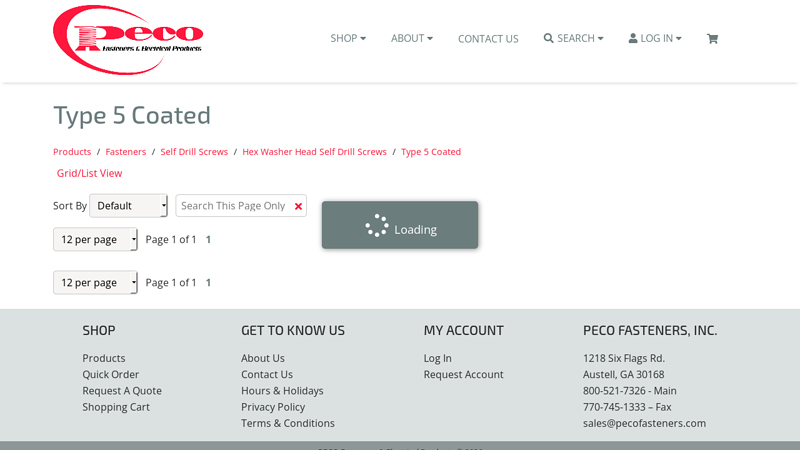The image size is (800, 450).
Task: Open Contact Us in the navbar
Action: [x=488, y=39]
